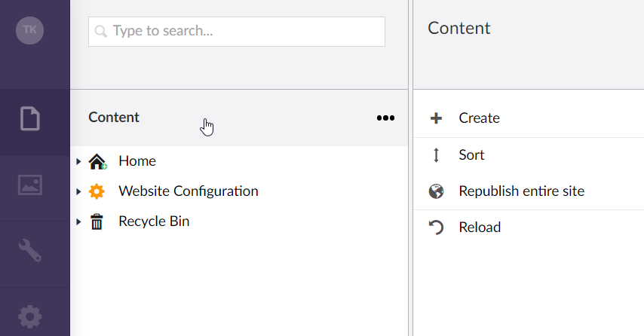The height and width of the screenshot is (336, 644).
Task: Open the wrench section in sidebar
Action: (30, 250)
